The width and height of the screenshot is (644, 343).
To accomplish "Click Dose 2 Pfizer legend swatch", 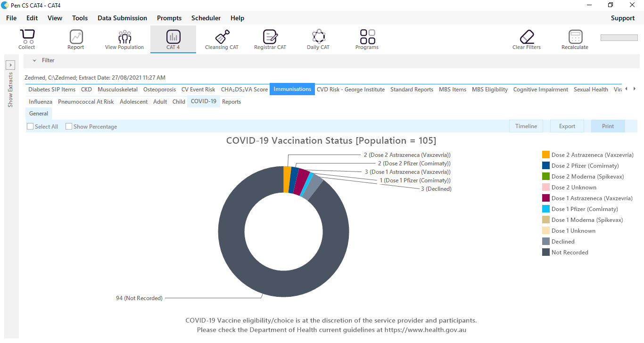I will click(546, 165).
